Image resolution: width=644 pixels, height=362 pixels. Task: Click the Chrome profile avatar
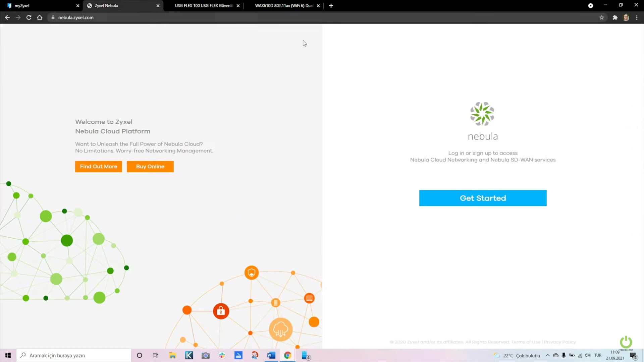[x=626, y=17]
